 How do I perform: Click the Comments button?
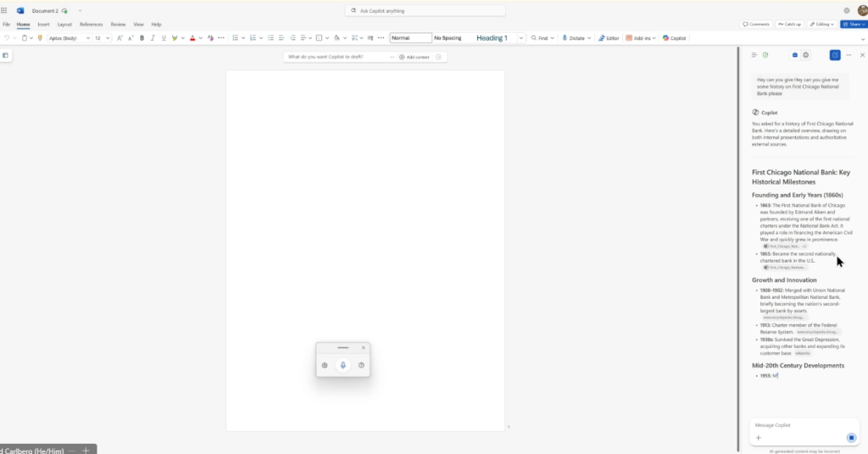(756, 24)
